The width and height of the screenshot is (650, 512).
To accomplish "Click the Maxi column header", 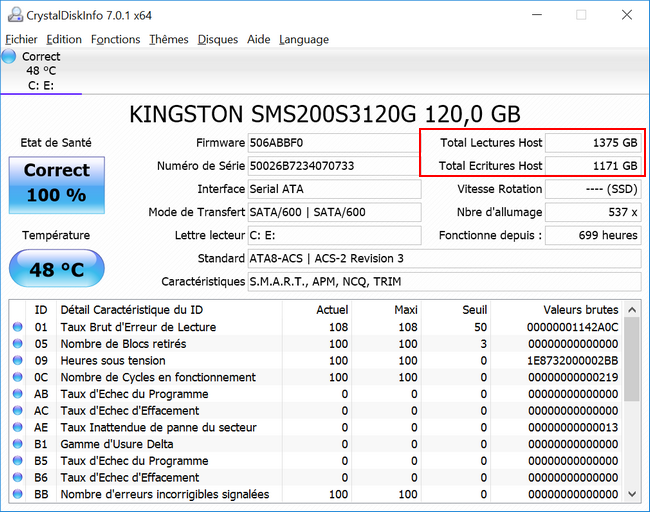I will pyautogui.click(x=386, y=310).
